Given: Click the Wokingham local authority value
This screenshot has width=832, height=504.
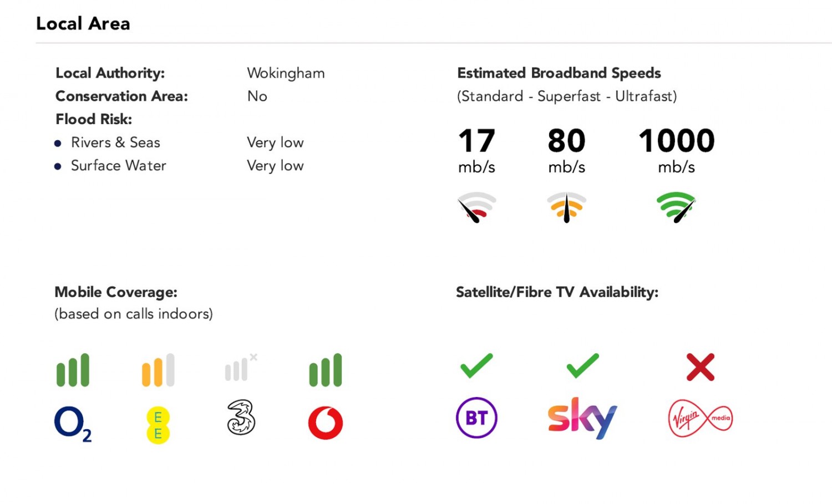Looking at the screenshot, I should pos(286,73).
